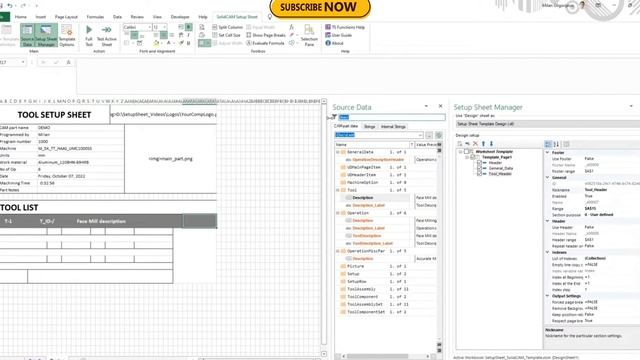Move section down with the down arrow icon
Viewport: 640px width, 360px height.
[491, 144]
